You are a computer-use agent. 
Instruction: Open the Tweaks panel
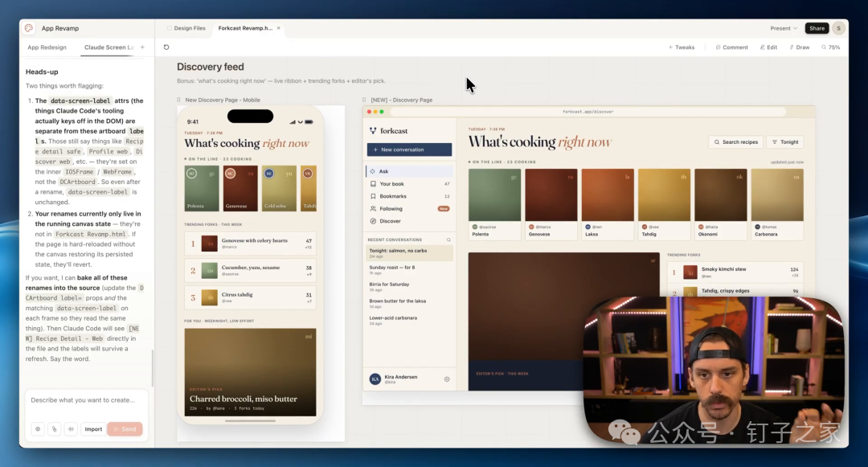(x=681, y=47)
